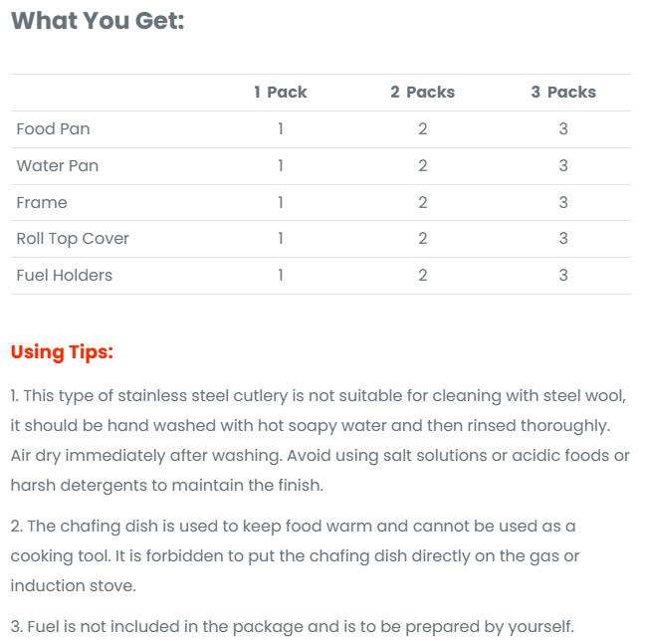Viewport: 647px width, 644px height.
Task: Click Roll Top Cover quantity under 2 Packs
Action: click(x=423, y=238)
